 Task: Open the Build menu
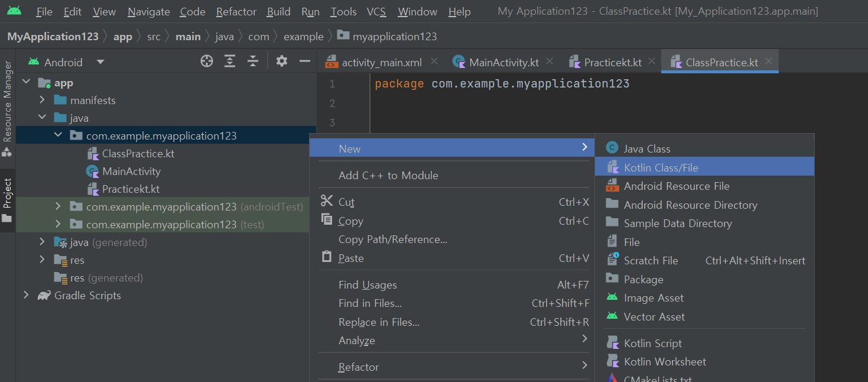coord(278,12)
